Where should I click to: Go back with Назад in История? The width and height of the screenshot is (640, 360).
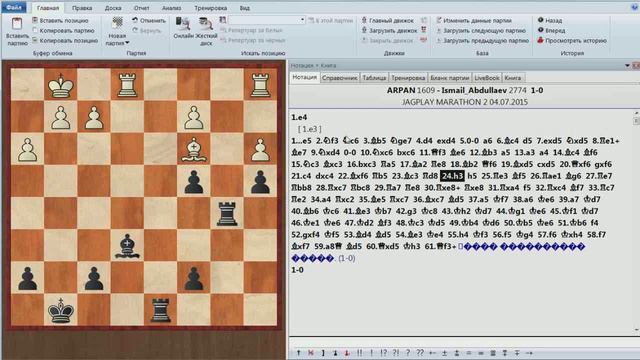[550, 20]
